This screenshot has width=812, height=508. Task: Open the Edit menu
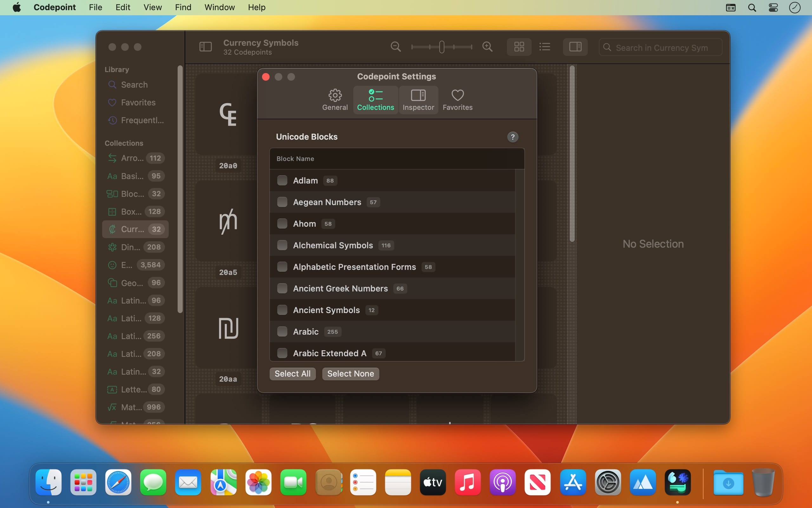(x=123, y=7)
